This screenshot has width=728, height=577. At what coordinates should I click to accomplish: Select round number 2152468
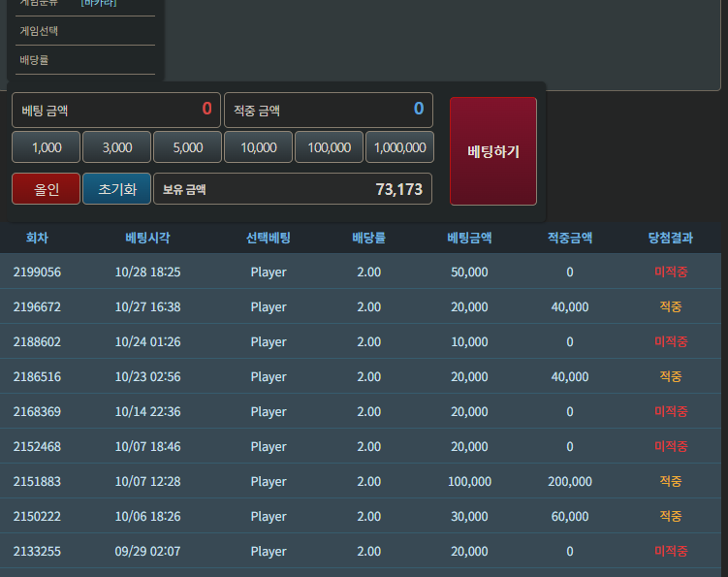(x=37, y=446)
